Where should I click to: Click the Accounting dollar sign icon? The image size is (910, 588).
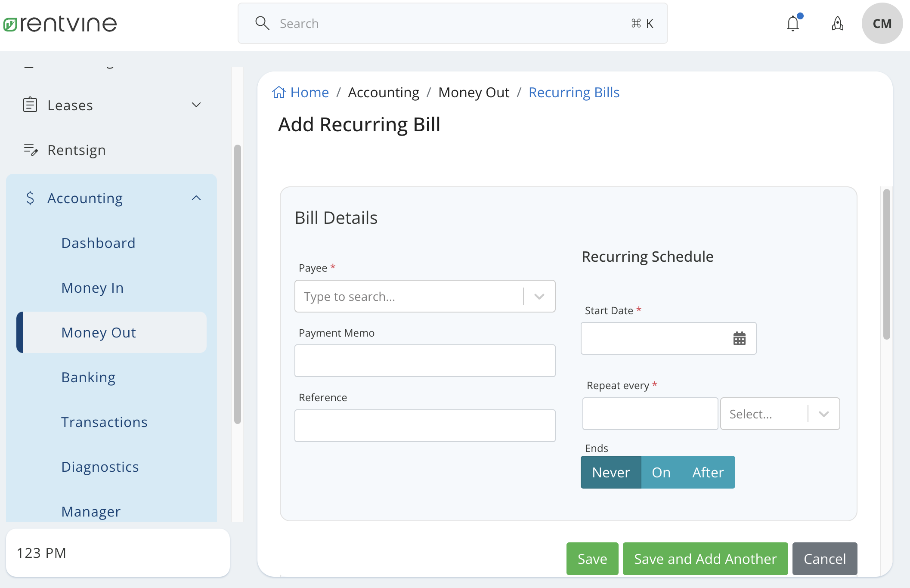30,198
